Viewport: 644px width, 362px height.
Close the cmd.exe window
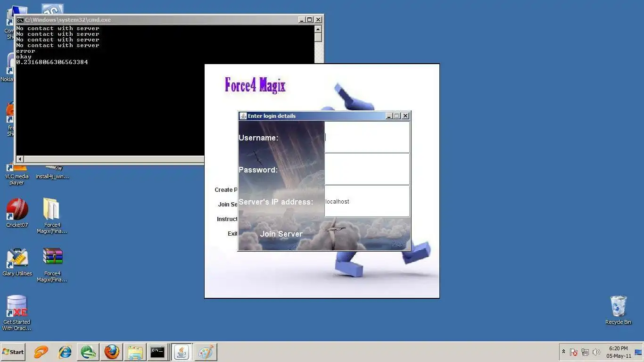coord(318,20)
